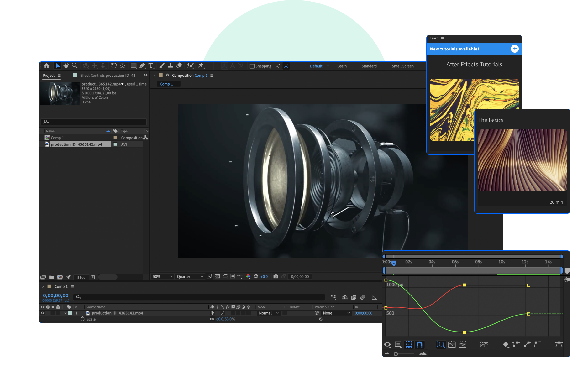
Task: Switch to the Learn workspace
Action: point(342,66)
